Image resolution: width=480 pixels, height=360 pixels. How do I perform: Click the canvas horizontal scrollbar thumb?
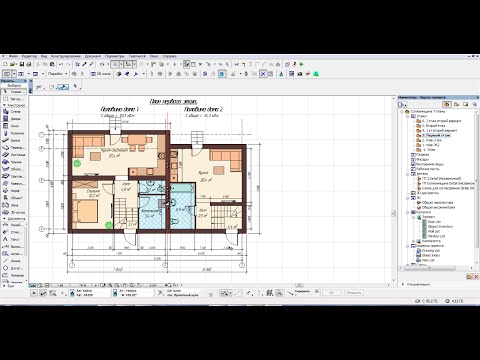(x=299, y=285)
